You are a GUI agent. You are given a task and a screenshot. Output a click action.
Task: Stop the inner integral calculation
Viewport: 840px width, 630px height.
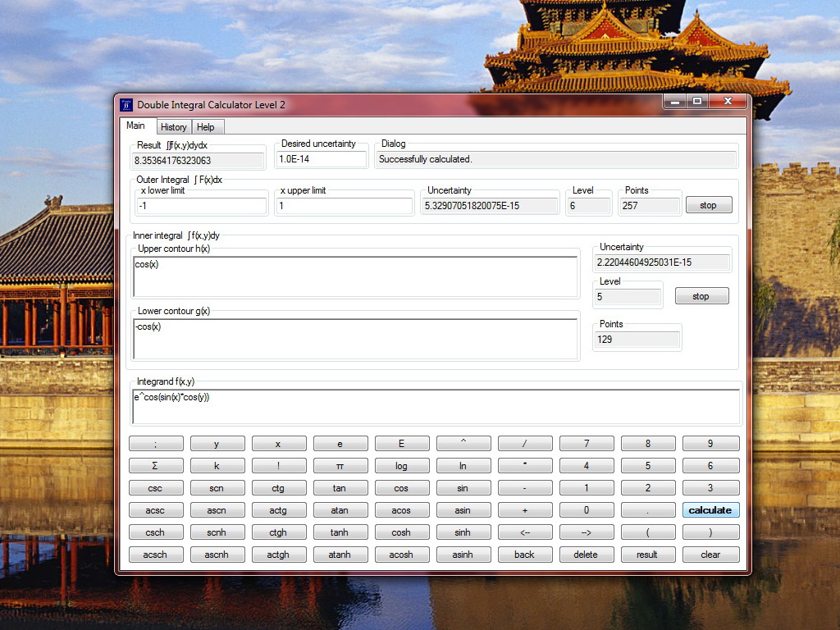701,296
